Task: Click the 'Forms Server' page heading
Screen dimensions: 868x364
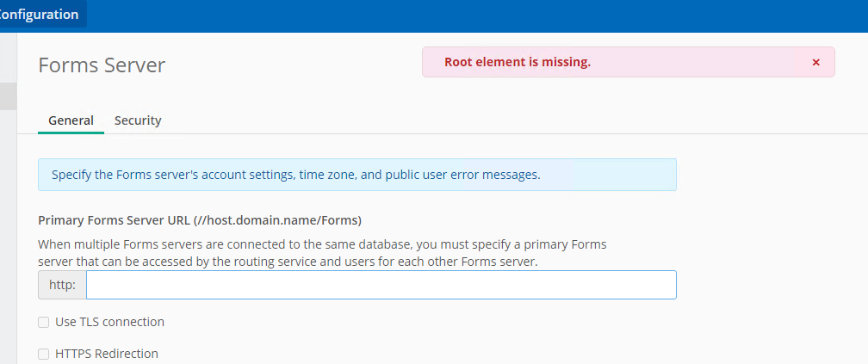Action: coord(102,65)
